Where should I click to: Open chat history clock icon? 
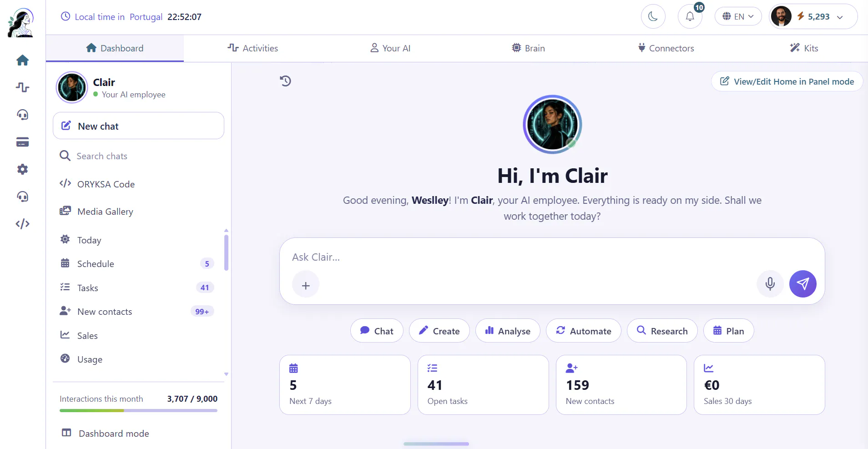point(285,81)
